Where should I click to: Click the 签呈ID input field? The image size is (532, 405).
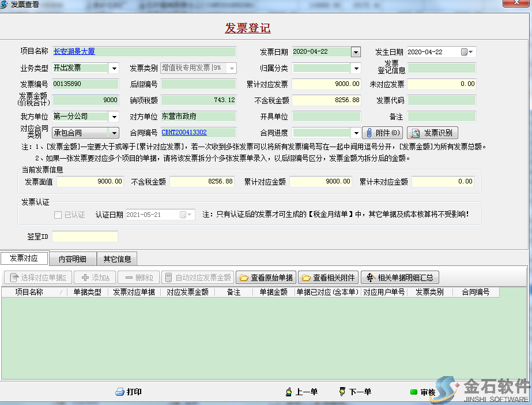85,236
